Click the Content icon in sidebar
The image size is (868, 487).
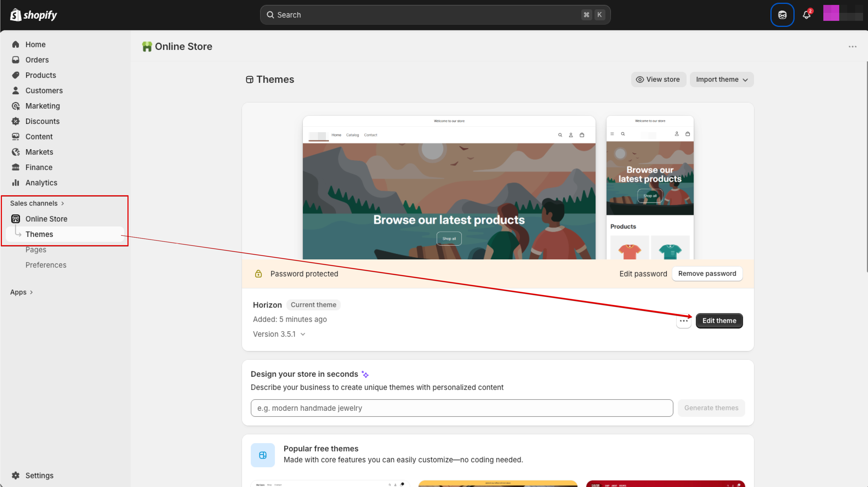[16, 137]
